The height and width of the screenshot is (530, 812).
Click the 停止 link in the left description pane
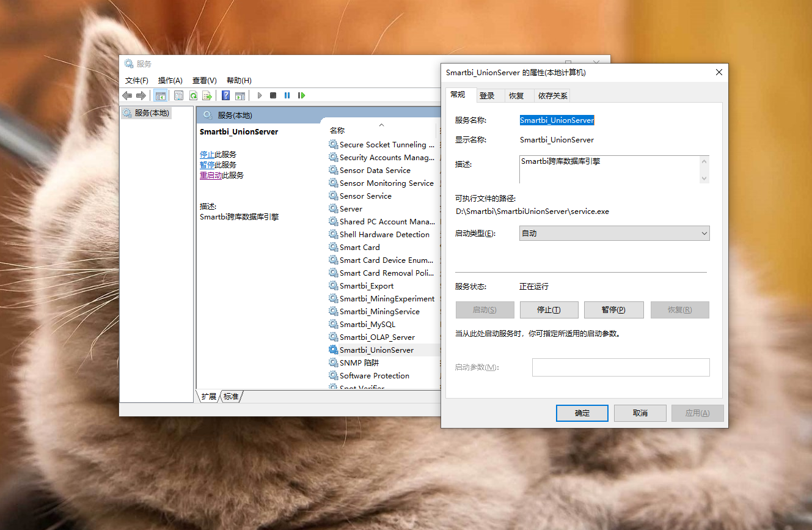click(x=207, y=155)
